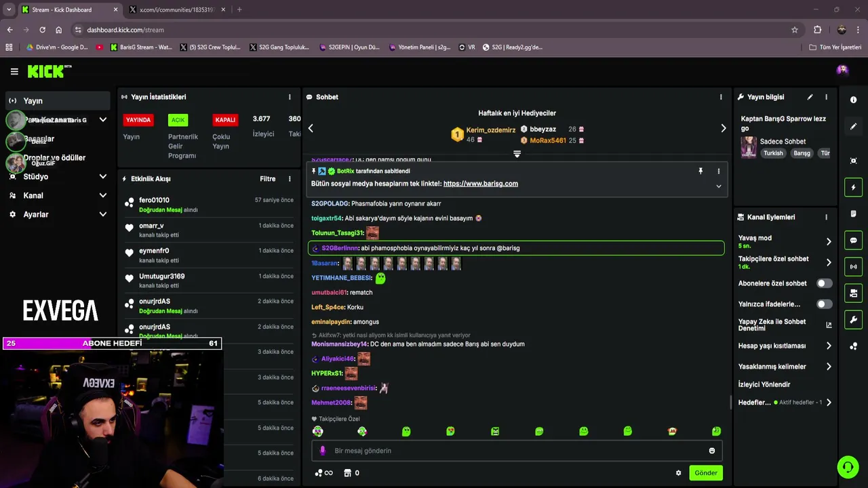
Task: Bookmark this page with the star icon
Action: pyautogui.click(x=795, y=30)
